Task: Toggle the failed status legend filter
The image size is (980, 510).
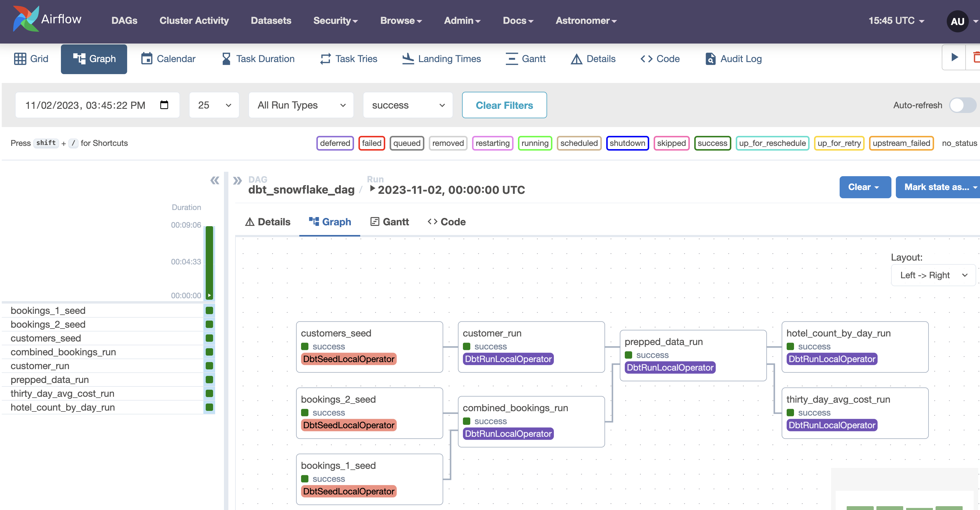Action: (371, 143)
